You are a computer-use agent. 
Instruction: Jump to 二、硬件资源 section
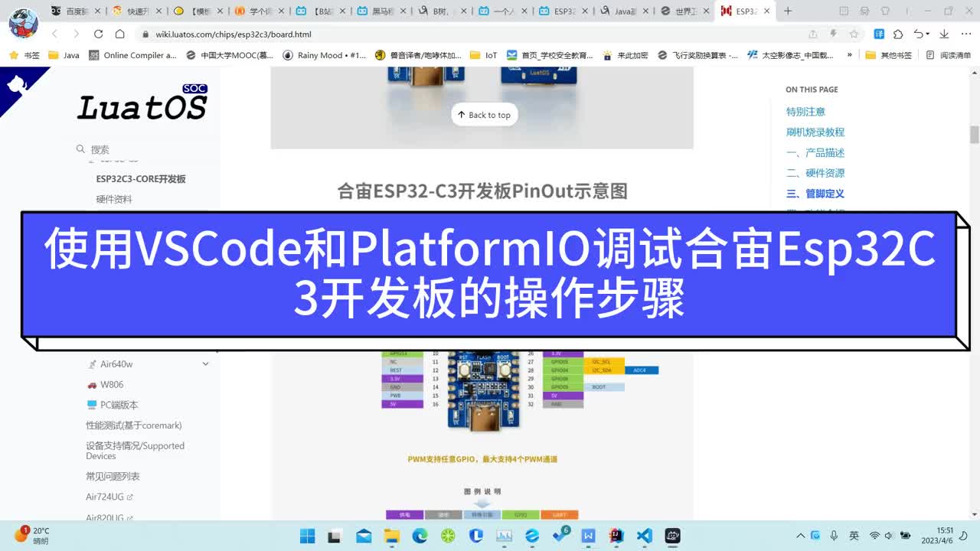[x=815, y=173]
